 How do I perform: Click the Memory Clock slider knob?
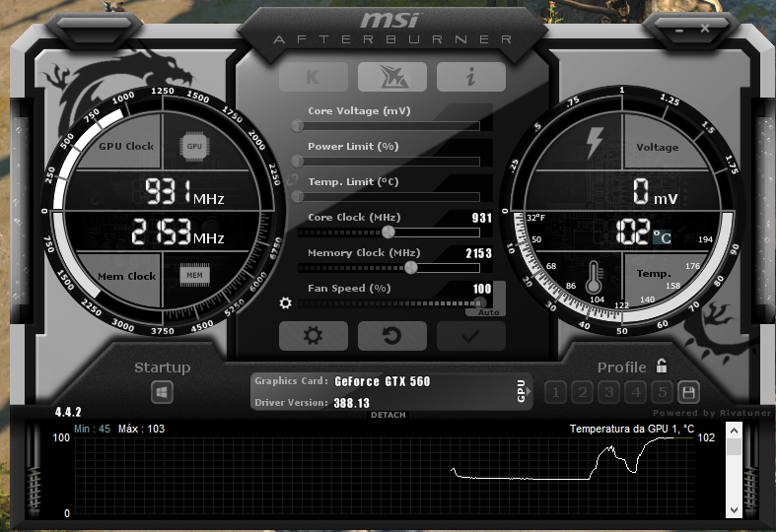point(411,267)
